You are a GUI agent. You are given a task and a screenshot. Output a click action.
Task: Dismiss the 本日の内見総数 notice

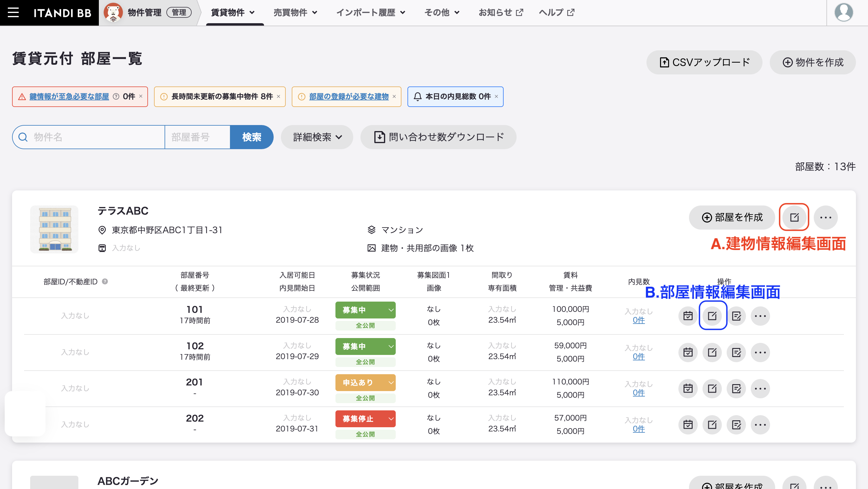[496, 96]
